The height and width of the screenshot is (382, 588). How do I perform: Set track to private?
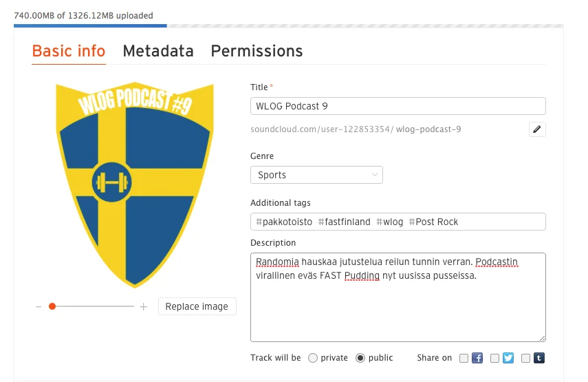click(313, 358)
